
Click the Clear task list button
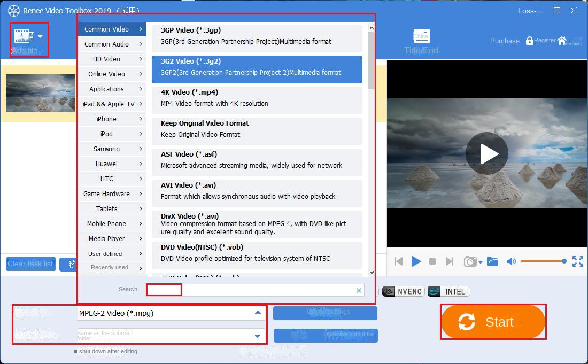(x=31, y=264)
